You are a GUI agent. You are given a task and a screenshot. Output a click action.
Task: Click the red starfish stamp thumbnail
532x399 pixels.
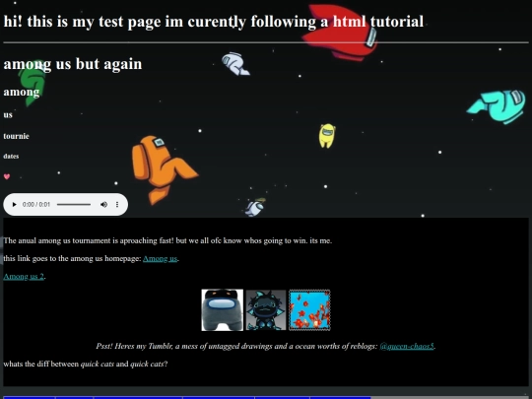tap(309, 309)
